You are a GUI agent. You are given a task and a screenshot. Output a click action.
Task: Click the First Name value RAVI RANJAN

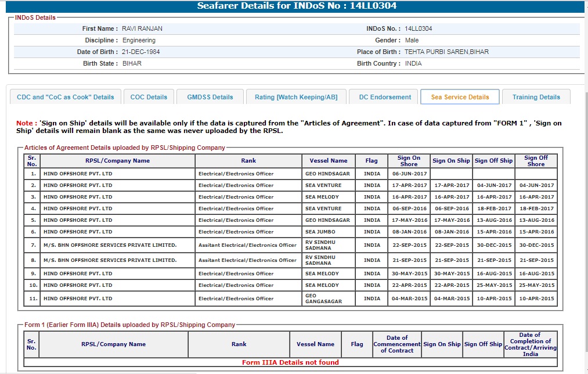click(143, 28)
